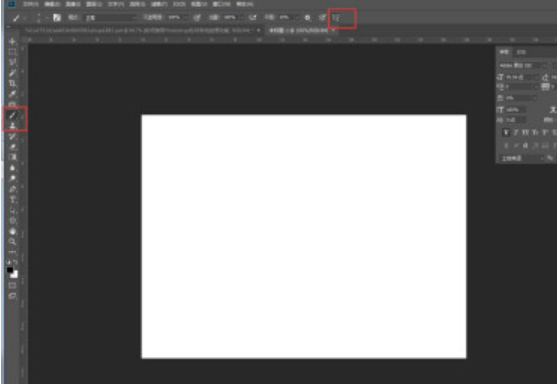Select the Horizontal Type tool
The width and height of the screenshot is (557, 384).
click(12, 200)
